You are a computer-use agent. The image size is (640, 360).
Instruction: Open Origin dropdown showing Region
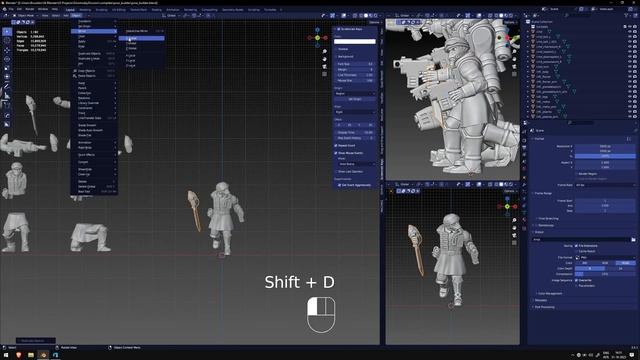355,93
